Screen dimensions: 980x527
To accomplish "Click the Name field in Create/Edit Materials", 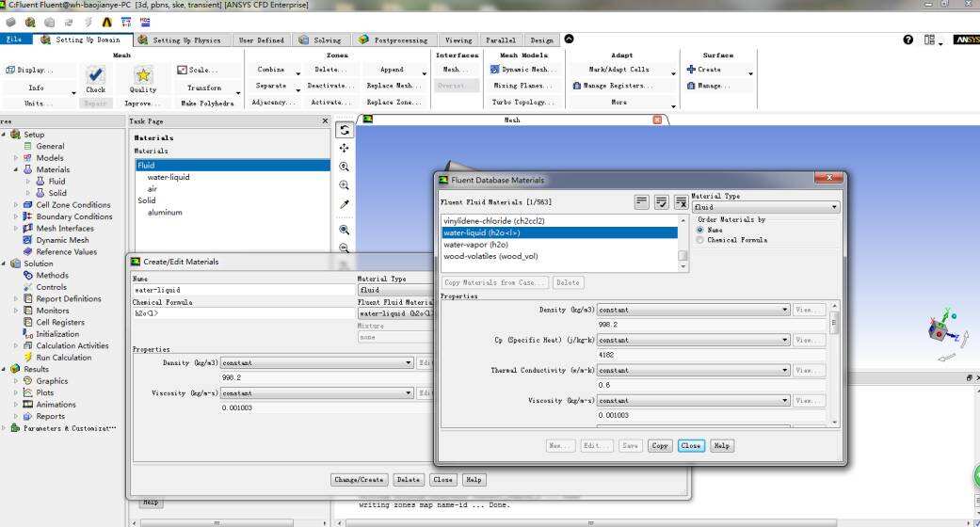I will [x=244, y=290].
